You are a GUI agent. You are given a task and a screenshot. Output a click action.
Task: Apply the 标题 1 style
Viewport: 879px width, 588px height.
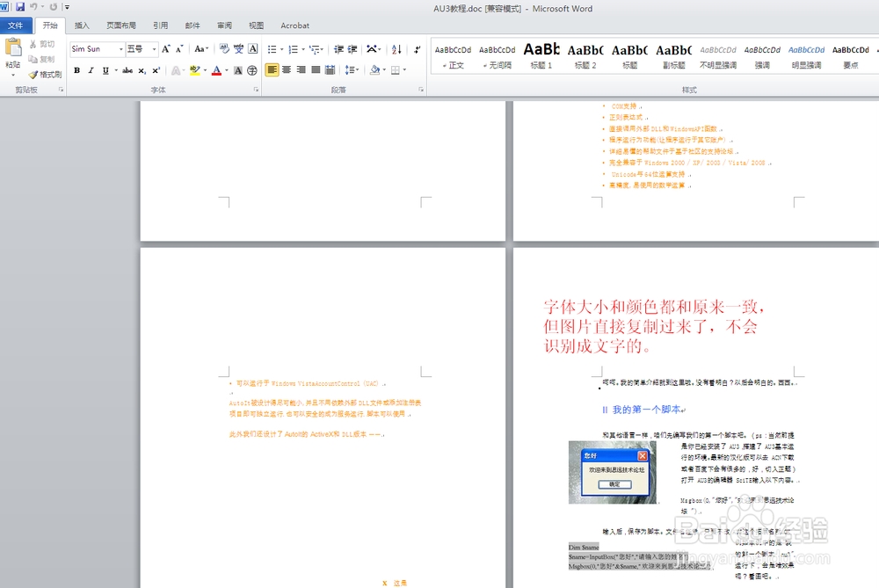pyautogui.click(x=541, y=55)
